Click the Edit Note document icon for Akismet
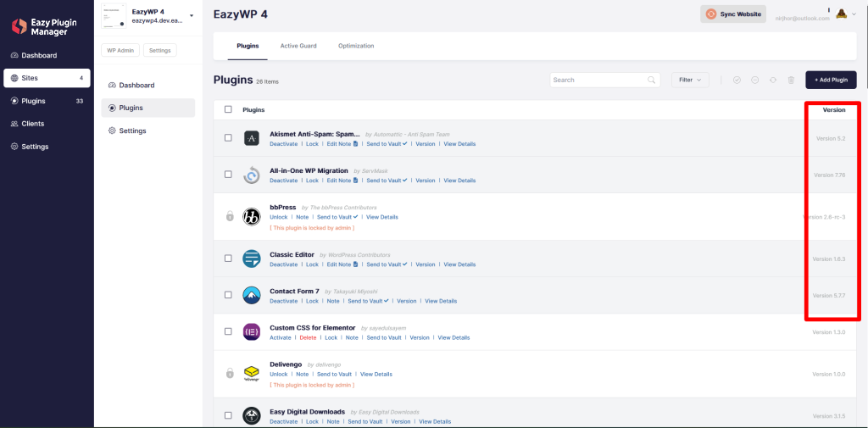 click(x=356, y=144)
